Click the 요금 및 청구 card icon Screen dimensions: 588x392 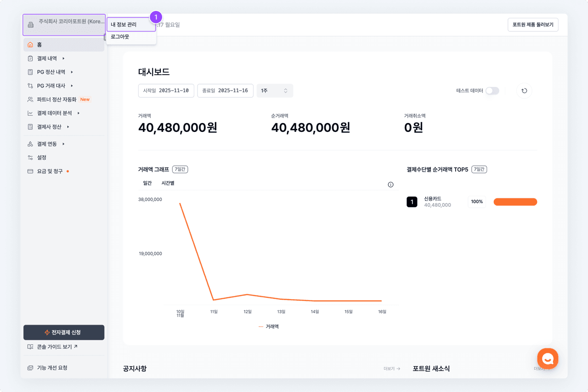30,171
